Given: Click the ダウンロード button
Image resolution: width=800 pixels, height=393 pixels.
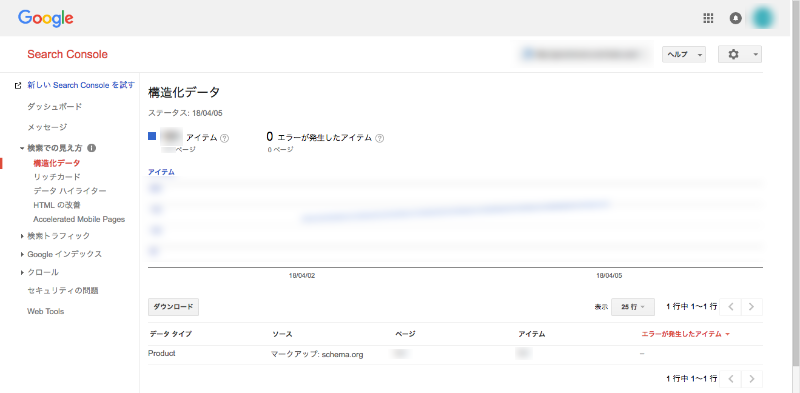Looking at the screenshot, I should (x=173, y=307).
